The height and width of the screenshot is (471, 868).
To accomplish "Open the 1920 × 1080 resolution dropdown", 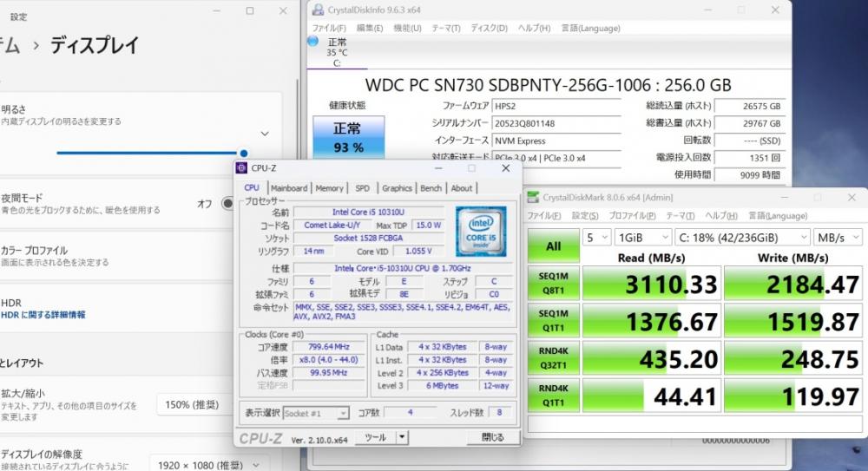I will [x=208, y=465].
